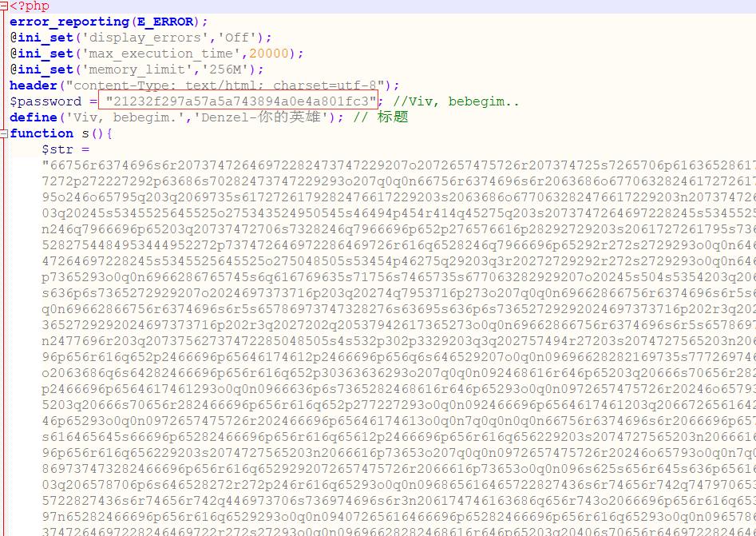
Task: Click the hex line starting p2466696p6564617461293o
Action: (398, 388)
